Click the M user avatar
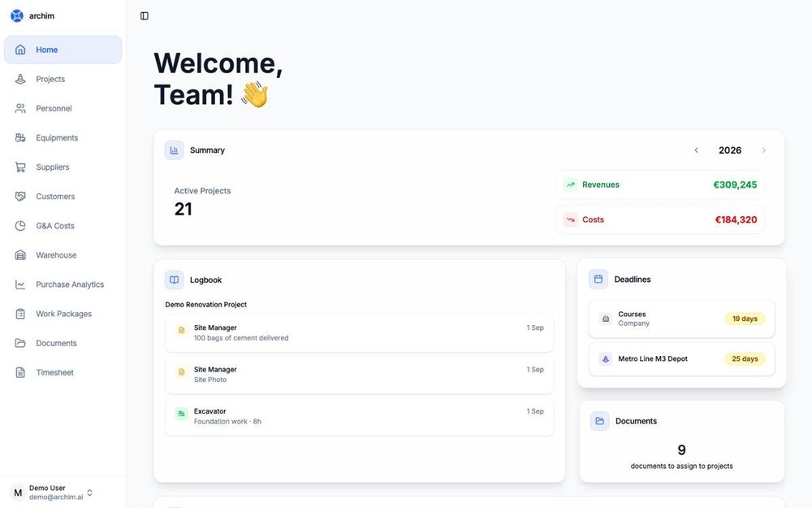Screen dimensions: 812x508 pos(18,493)
